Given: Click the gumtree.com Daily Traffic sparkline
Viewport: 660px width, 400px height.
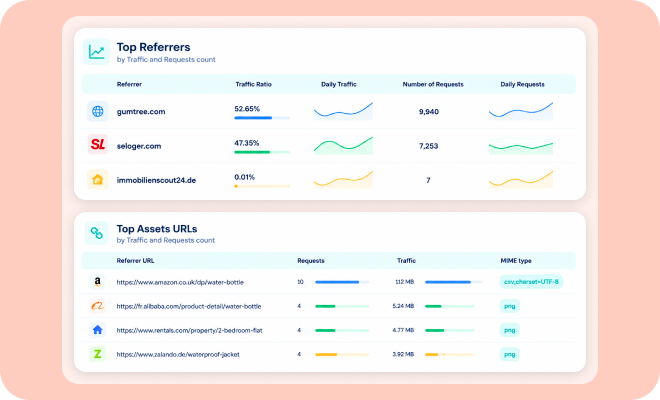Looking at the screenshot, I should pos(343,111).
